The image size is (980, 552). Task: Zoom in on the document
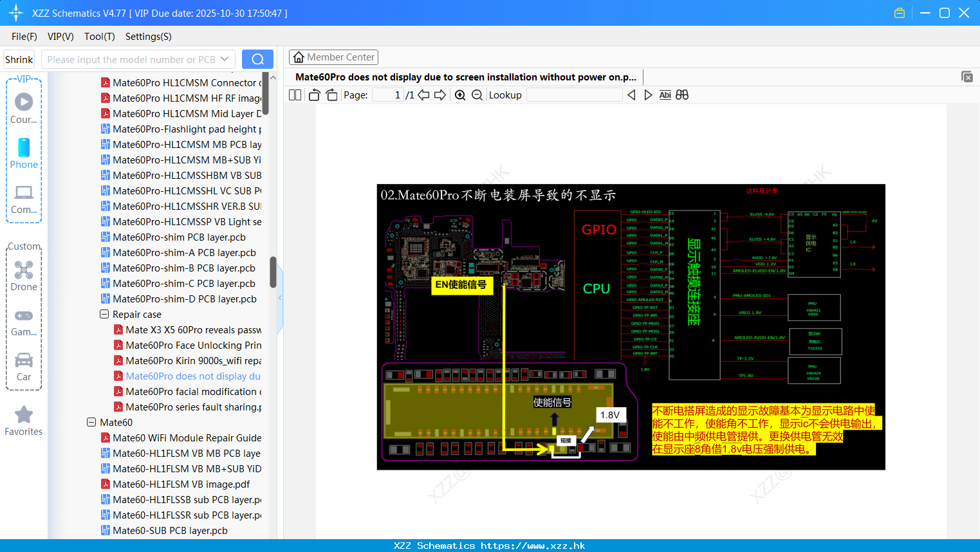tap(460, 95)
